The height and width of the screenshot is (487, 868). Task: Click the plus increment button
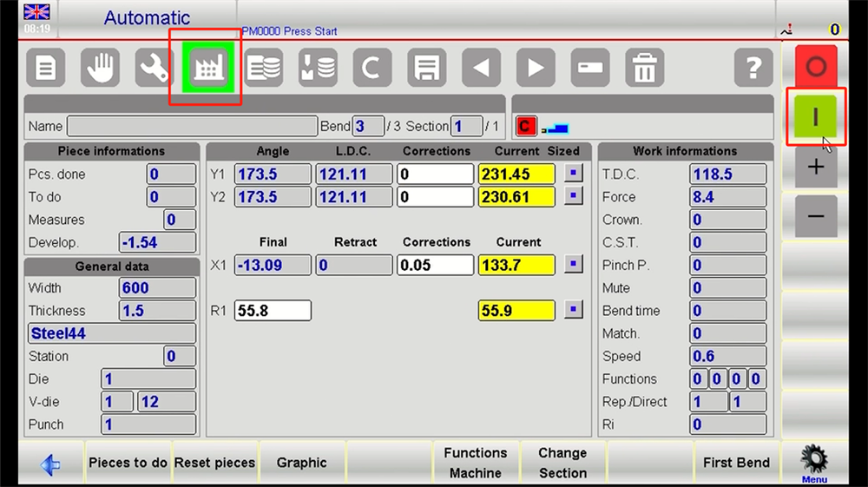coord(815,167)
